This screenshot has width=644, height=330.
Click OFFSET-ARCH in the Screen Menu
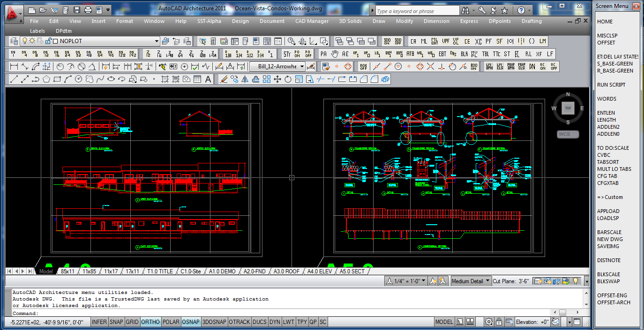614,302
